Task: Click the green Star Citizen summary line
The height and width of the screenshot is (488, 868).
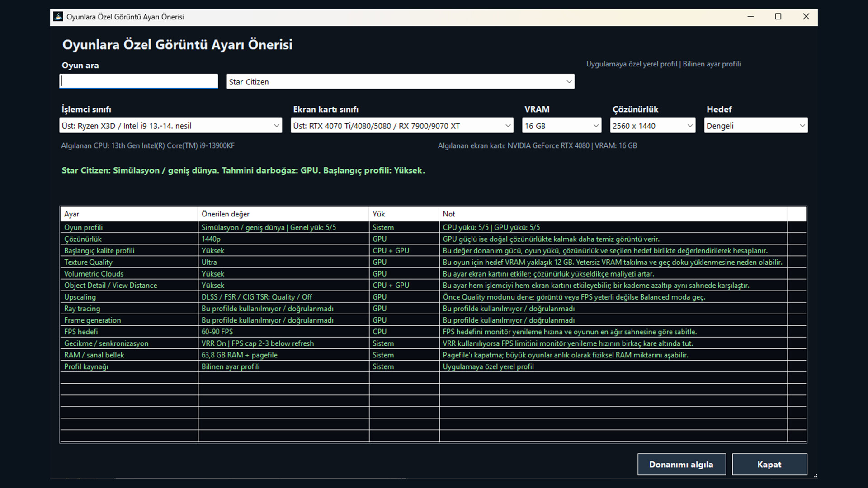Action: pos(243,170)
